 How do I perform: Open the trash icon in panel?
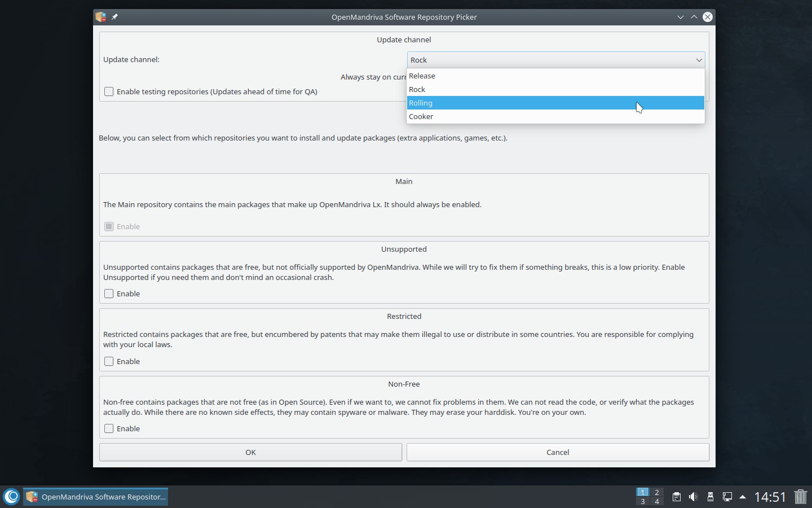coord(801,497)
